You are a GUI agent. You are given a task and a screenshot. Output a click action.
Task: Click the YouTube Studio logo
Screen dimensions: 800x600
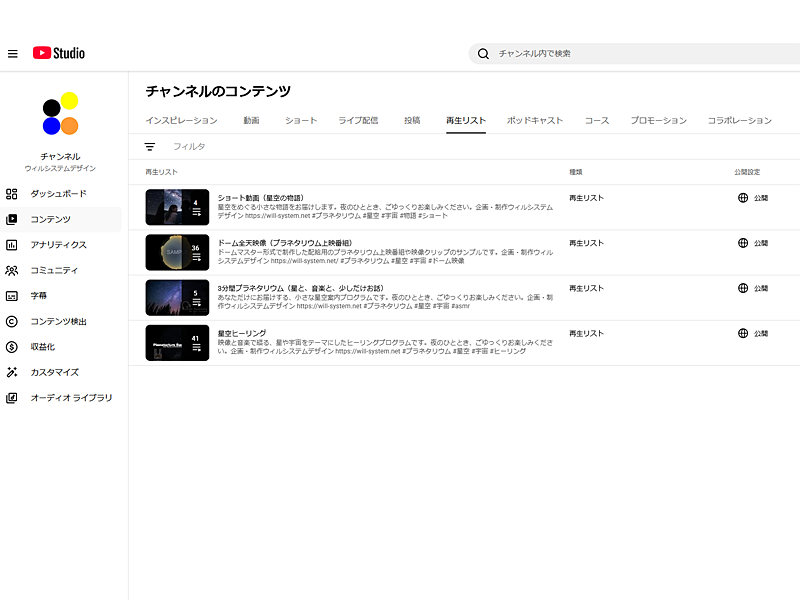coord(59,54)
